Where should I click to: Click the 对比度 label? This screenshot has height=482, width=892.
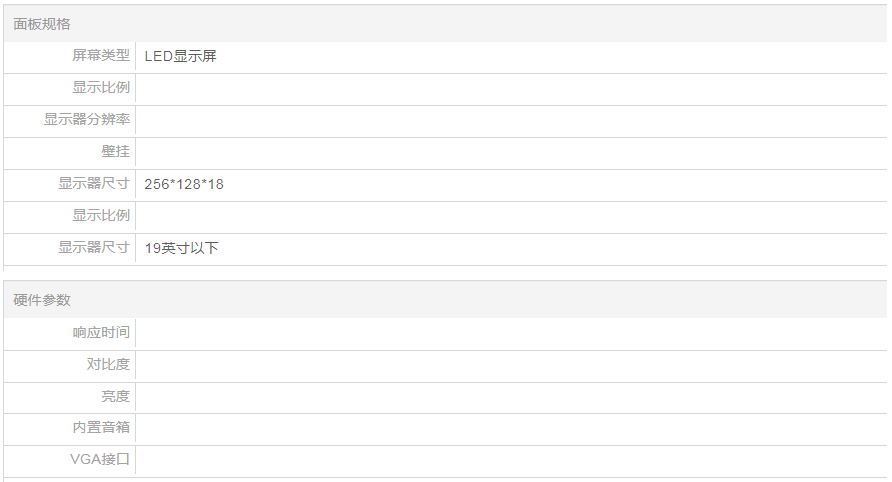point(108,364)
